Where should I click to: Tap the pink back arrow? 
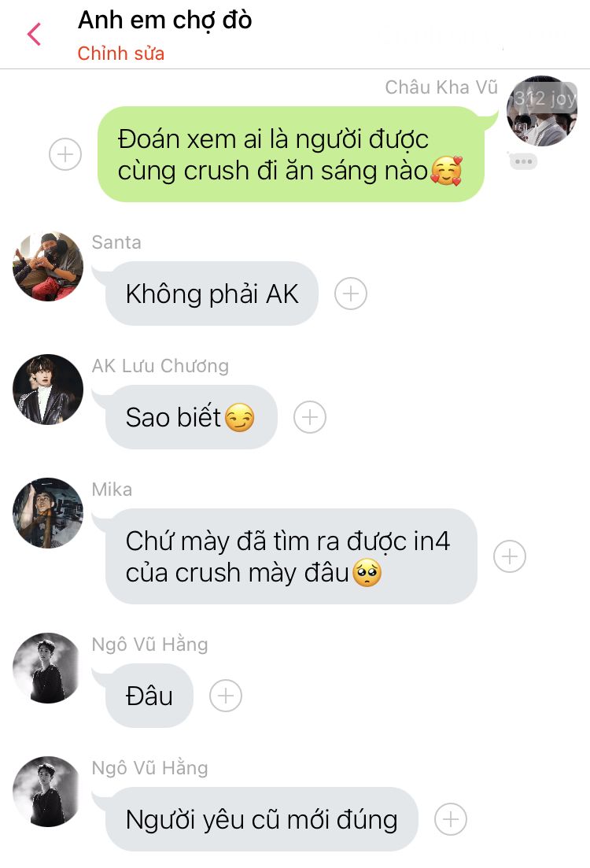pyautogui.click(x=35, y=35)
